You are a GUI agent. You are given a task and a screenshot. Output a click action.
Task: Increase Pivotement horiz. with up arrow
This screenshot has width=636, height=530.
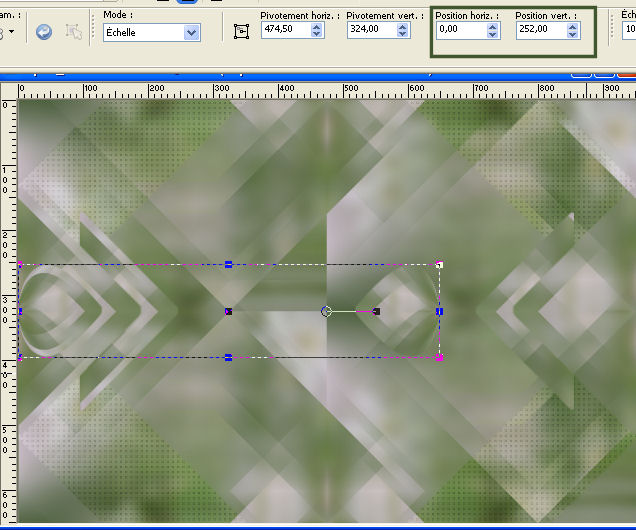[x=317, y=26]
